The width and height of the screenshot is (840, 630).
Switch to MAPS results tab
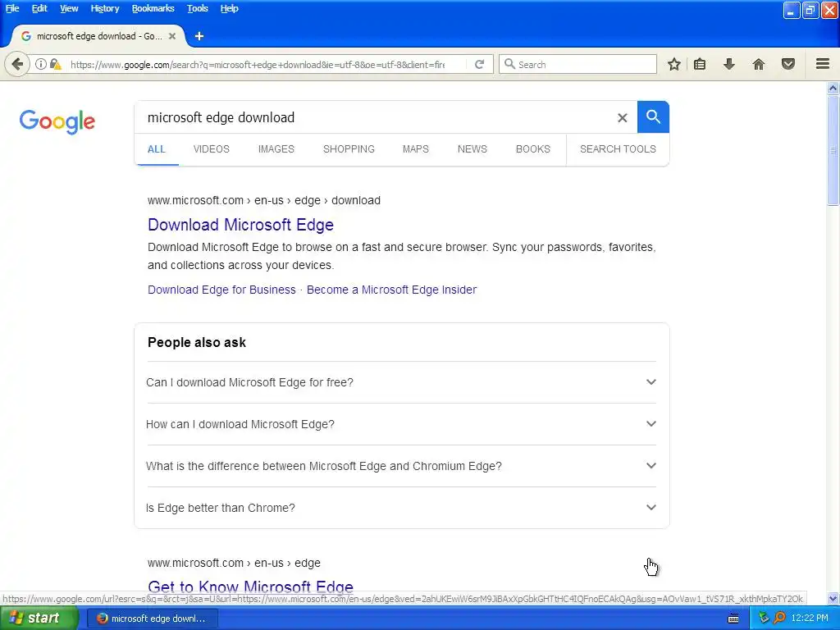(x=415, y=149)
